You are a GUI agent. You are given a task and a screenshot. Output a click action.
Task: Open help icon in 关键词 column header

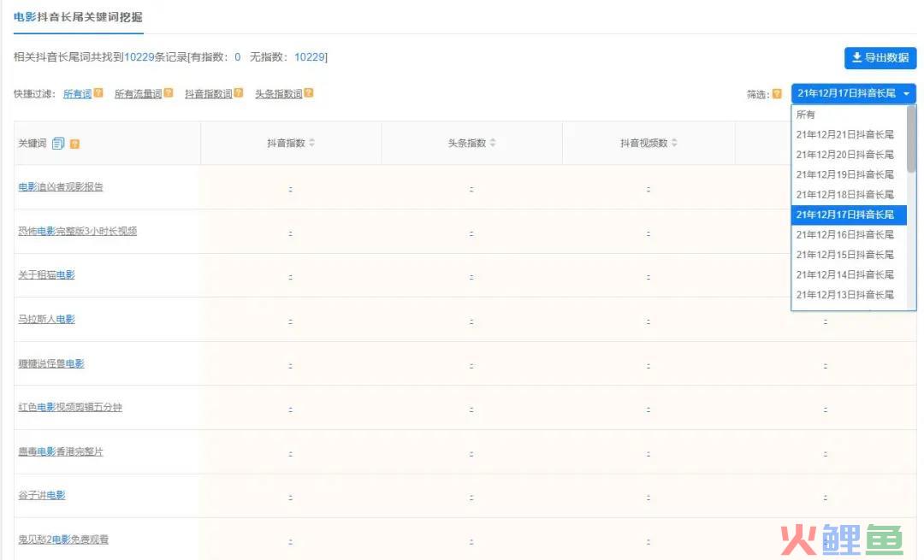tap(74, 144)
